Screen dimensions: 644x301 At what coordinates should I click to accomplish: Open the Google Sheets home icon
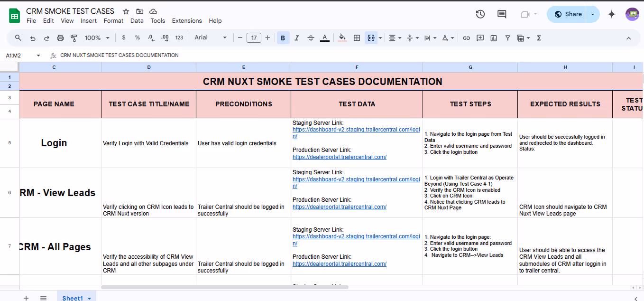point(14,16)
